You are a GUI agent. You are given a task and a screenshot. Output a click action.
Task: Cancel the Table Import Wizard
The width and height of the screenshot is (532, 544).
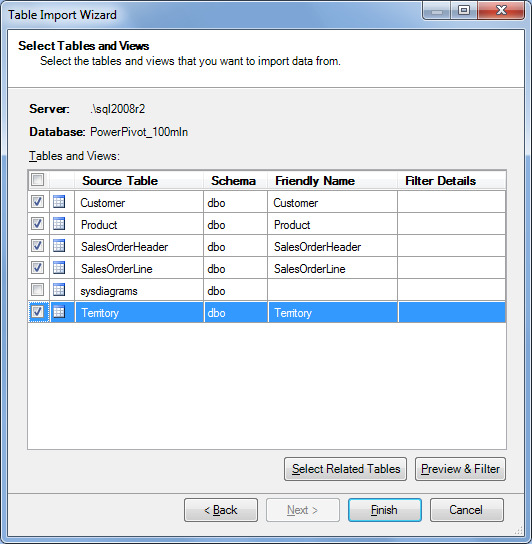[466, 510]
